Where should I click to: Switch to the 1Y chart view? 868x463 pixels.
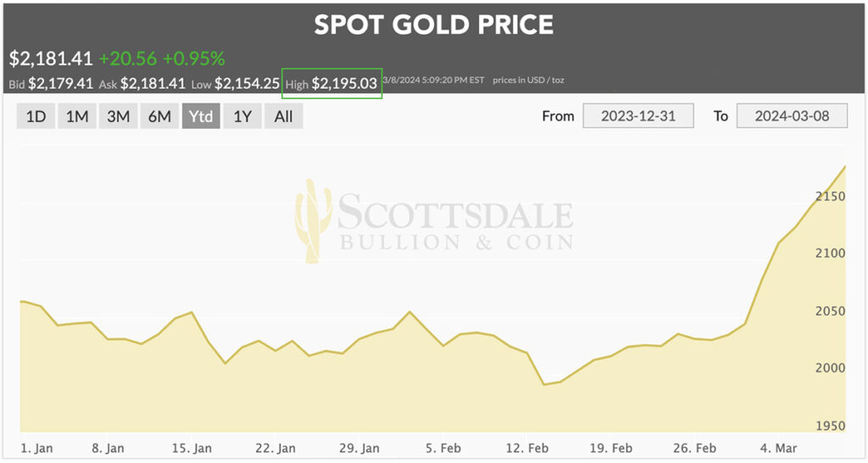(242, 116)
